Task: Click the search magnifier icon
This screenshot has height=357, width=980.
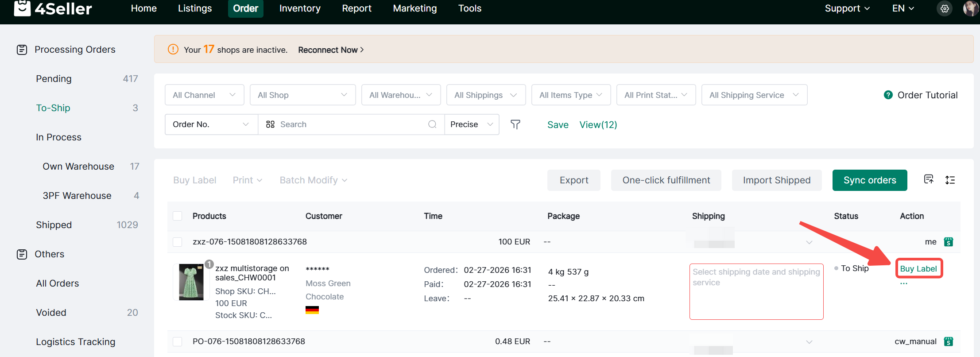Action: click(x=432, y=124)
